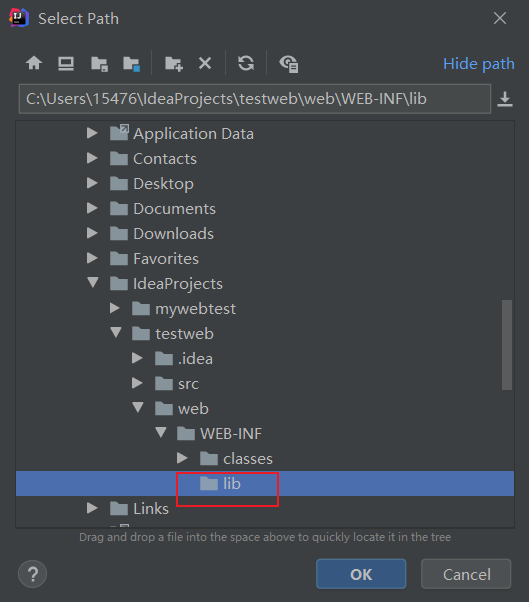This screenshot has height=602, width=529.
Task: Expand the Contacts folder arrow
Action: 92,158
